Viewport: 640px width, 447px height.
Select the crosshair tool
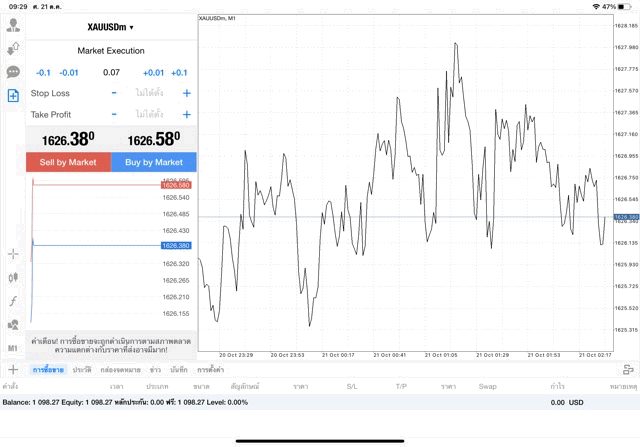13,254
